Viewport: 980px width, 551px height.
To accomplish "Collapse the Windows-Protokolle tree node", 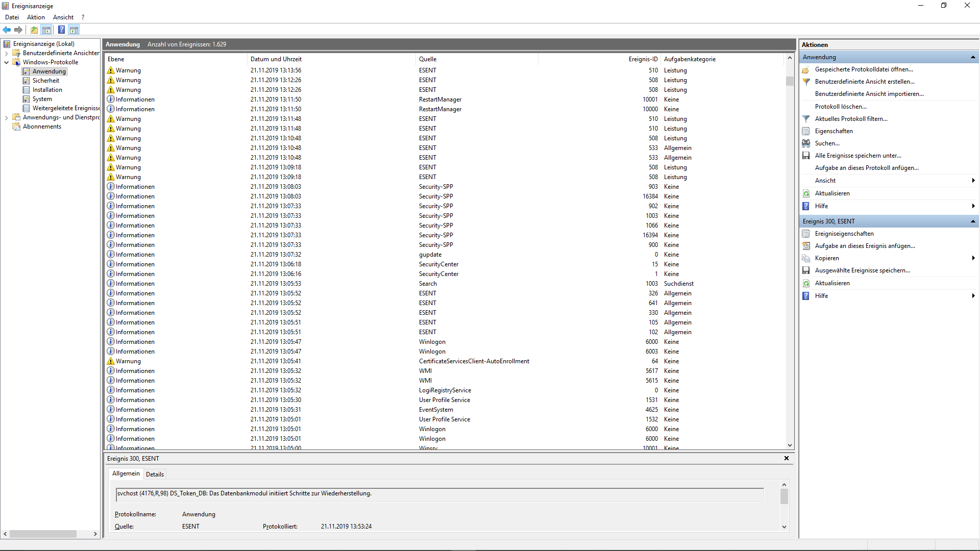I will pyautogui.click(x=6, y=62).
